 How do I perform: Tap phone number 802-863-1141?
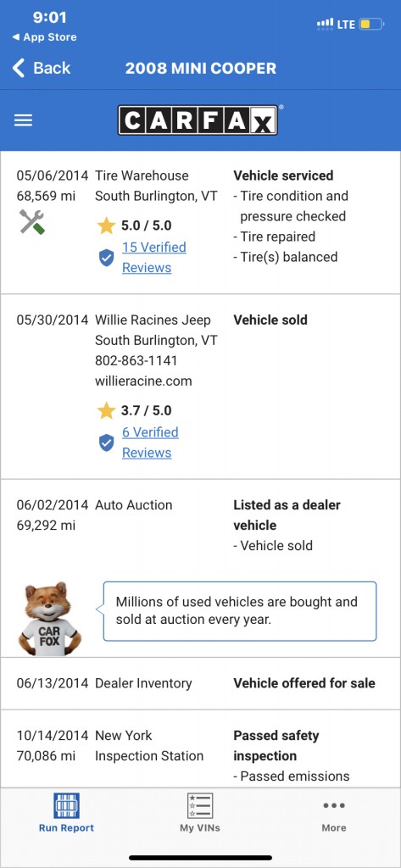point(136,360)
